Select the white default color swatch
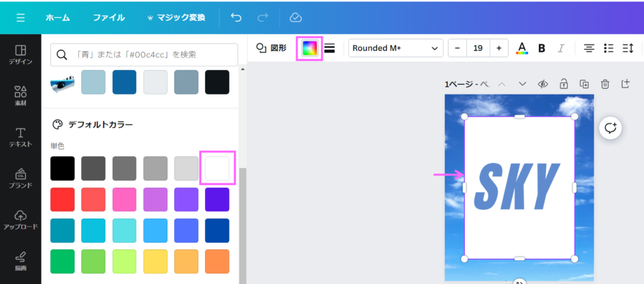 click(x=217, y=168)
